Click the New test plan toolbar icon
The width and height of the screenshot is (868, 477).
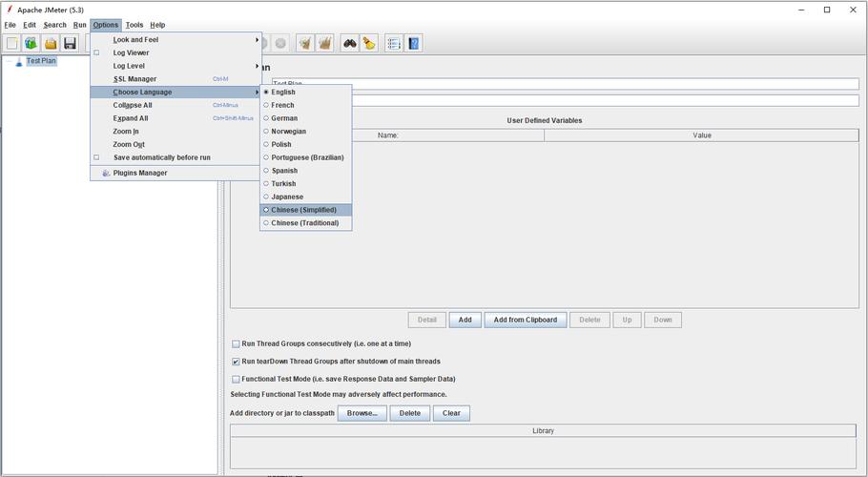click(12, 43)
